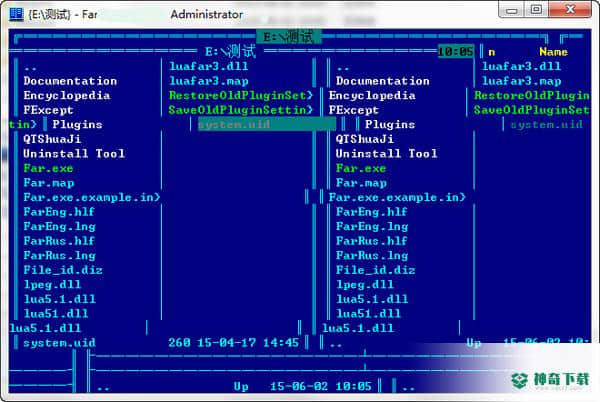This screenshot has height=402, width=600.
Task: Select Plugins folder in the right panel
Action: [390, 125]
